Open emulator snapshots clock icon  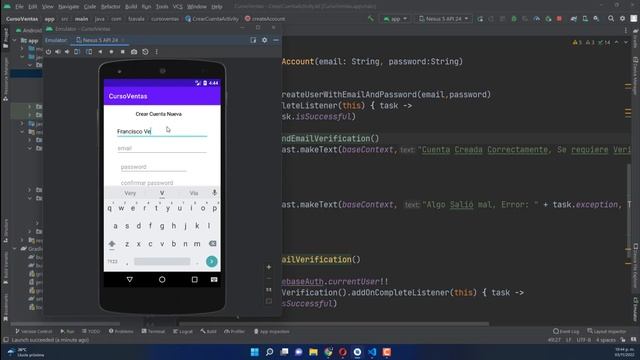click(x=145, y=52)
